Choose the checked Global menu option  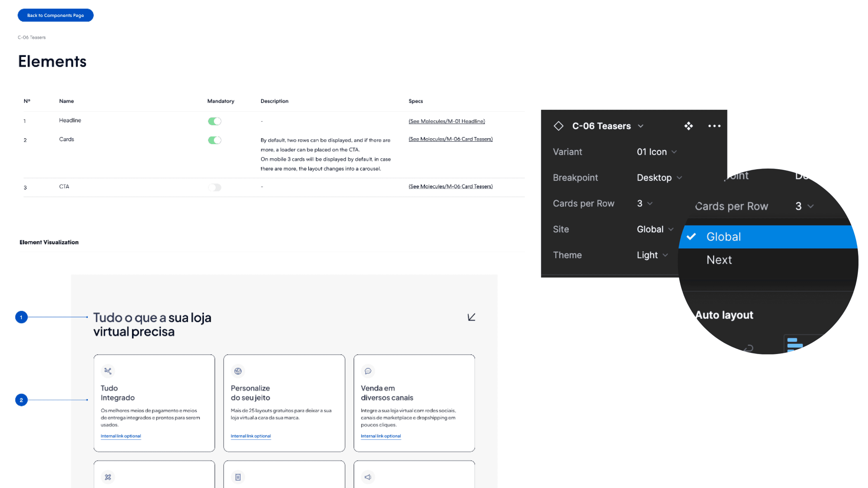[723, 237]
